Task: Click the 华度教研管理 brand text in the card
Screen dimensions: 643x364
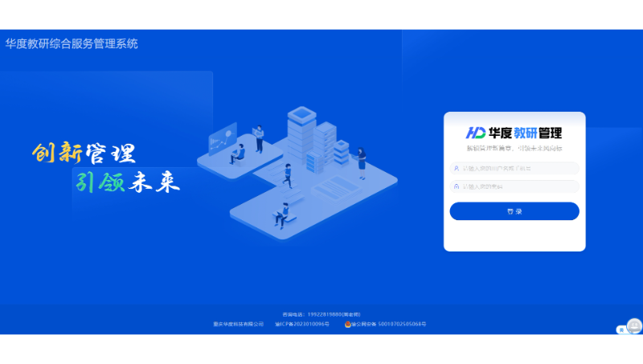Action: [526, 133]
